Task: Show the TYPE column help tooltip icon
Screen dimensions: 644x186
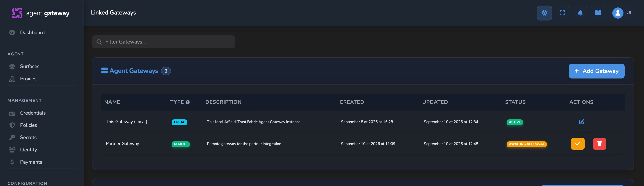Action: point(187,102)
